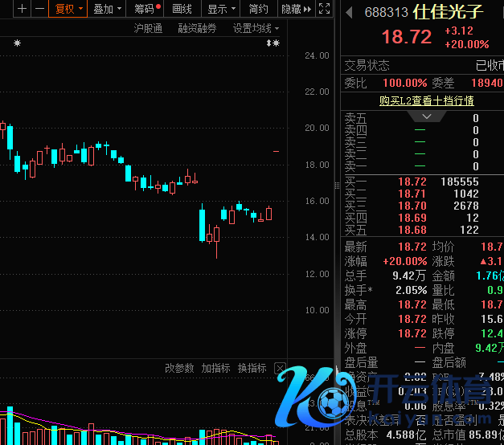The image size is (504, 445).
Task: Toggle 融资融券 indicator
Action: 197,29
